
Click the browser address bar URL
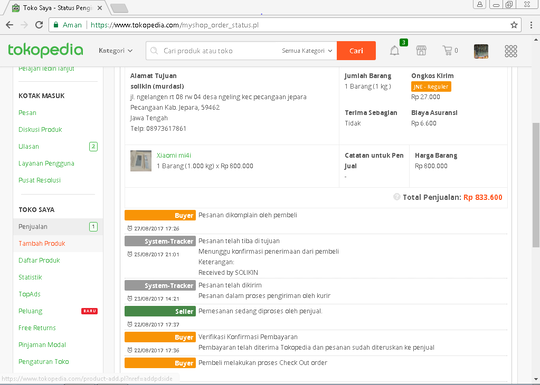click(x=175, y=25)
